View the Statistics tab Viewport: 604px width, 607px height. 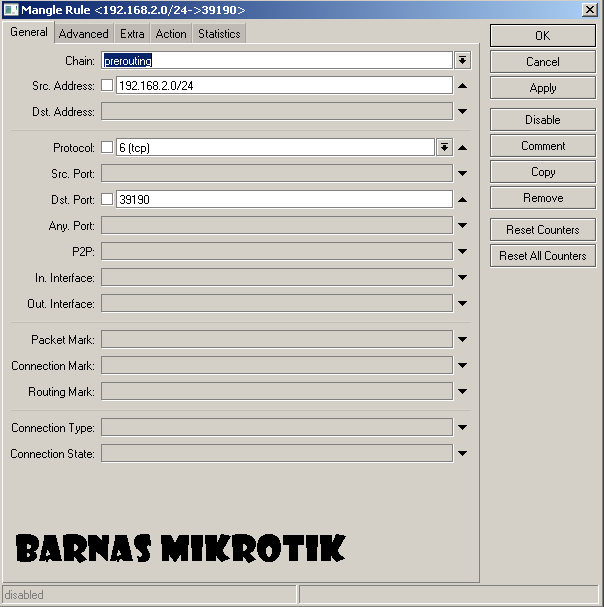click(x=219, y=34)
